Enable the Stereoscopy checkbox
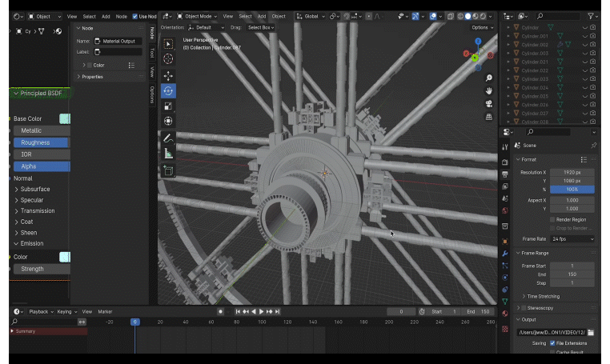The height and width of the screenshot is (364, 610). pos(524,308)
